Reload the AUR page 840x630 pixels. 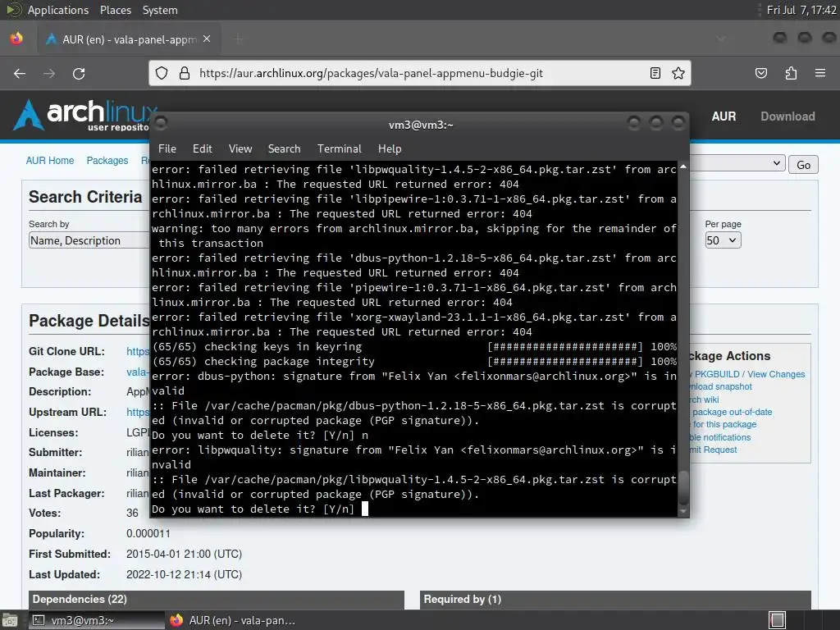pos(79,73)
